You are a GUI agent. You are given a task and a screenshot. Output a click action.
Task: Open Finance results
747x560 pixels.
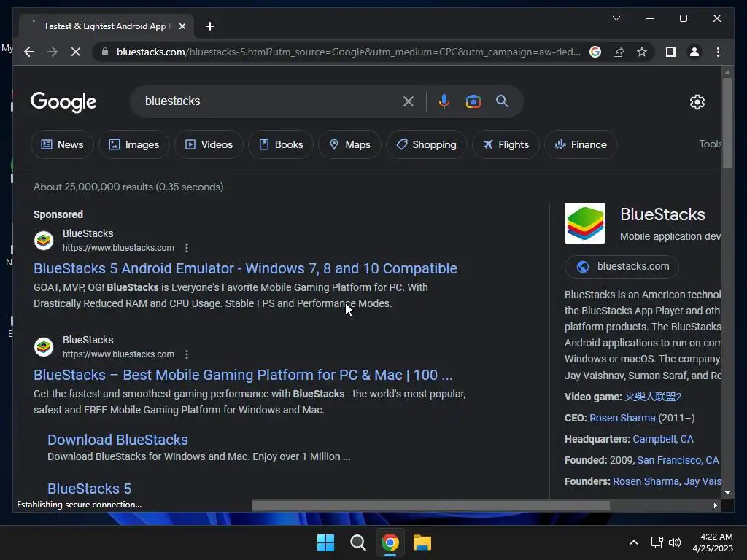(x=581, y=144)
